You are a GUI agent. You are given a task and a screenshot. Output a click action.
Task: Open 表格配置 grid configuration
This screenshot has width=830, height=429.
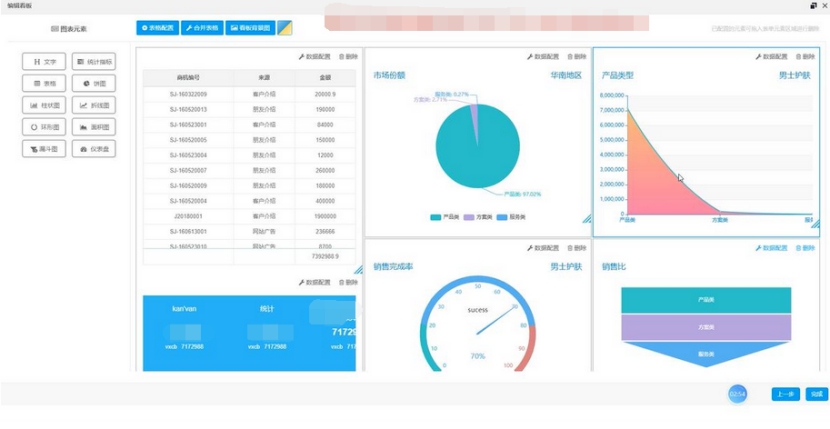point(158,28)
